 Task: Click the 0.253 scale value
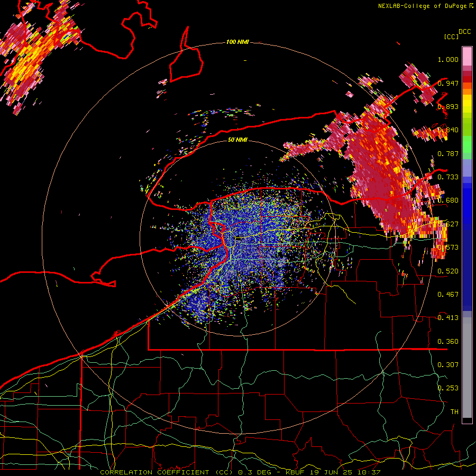pos(448,388)
